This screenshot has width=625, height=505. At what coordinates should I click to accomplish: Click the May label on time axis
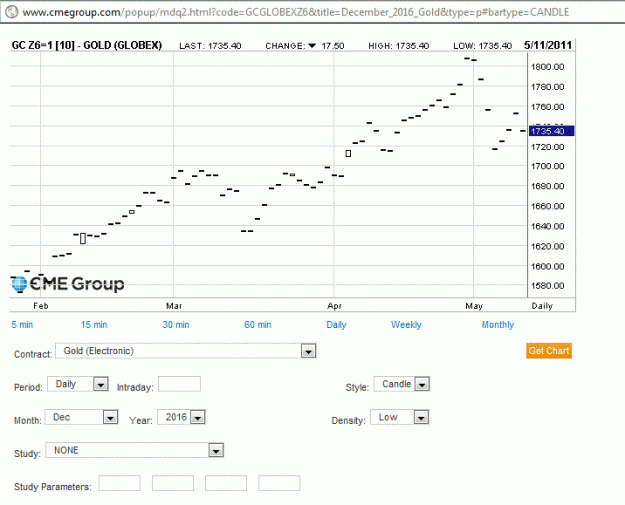coord(474,306)
